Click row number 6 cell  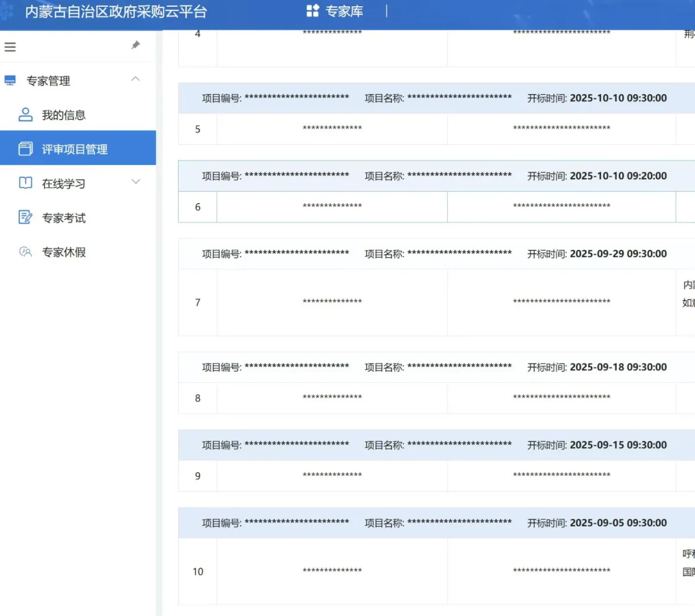[197, 207]
